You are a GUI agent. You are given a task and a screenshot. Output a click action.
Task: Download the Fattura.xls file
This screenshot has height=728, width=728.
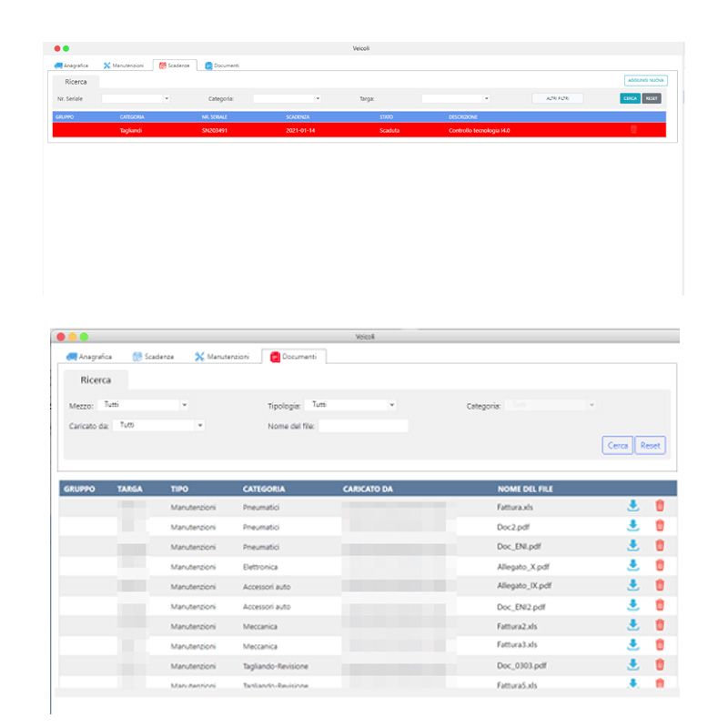(x=633, y=506)
